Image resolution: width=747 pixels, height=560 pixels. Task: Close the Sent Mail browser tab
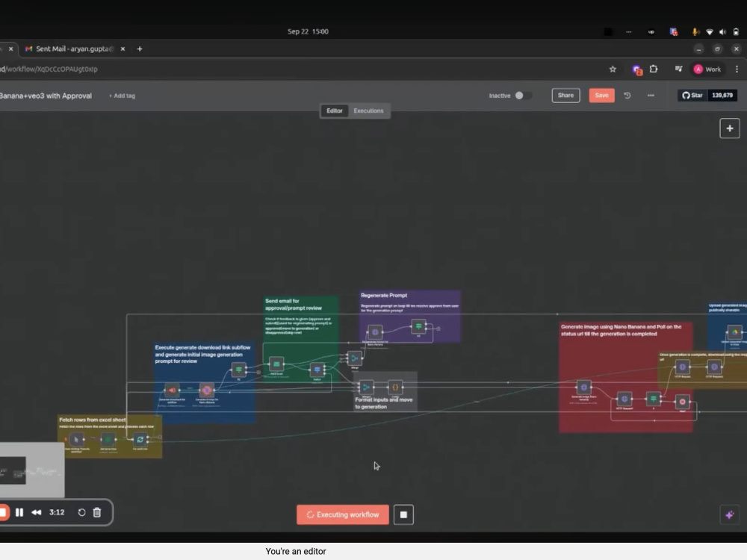tap(123, 49)
